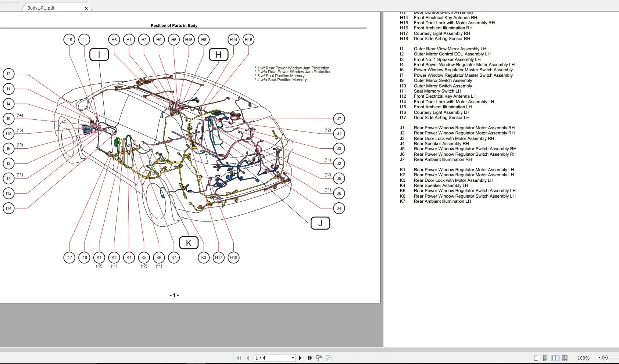The height and width of the screenshot is (364, 619).
Task: Click note '1:w/ Rear Power Window Jam Protection'
Action: (x=292, y=68)
